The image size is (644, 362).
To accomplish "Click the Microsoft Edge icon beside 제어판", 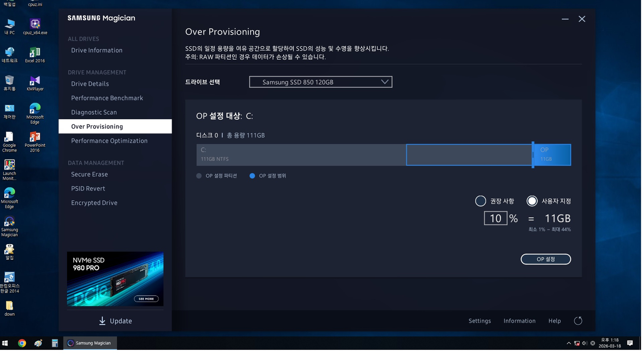I will pos(35,114).
